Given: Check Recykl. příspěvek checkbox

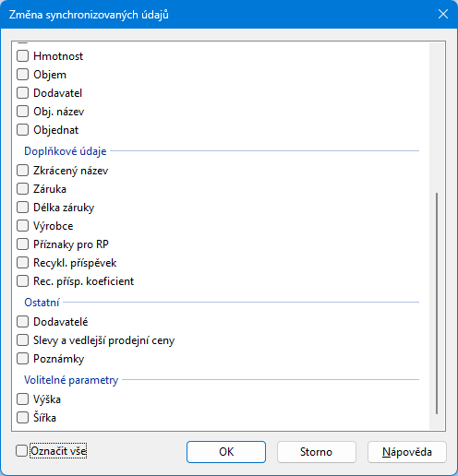Looking at the screenshot, I should (22, 263).
